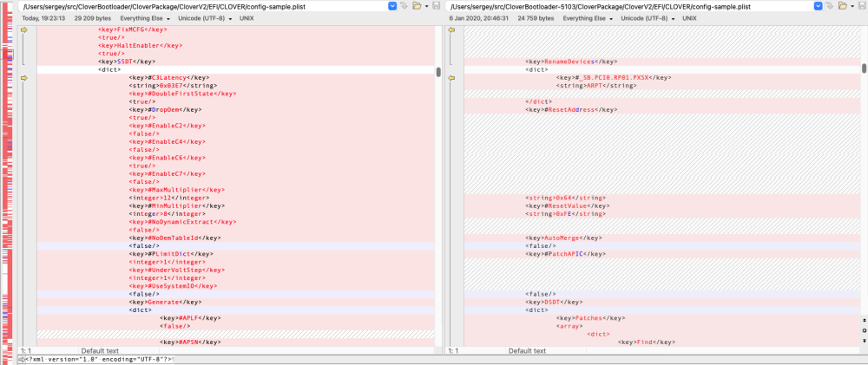868x365 pixels.
Task: Click right pane '24 759 bytes' size
Action: pyautogui.click(x=536, y=18)
